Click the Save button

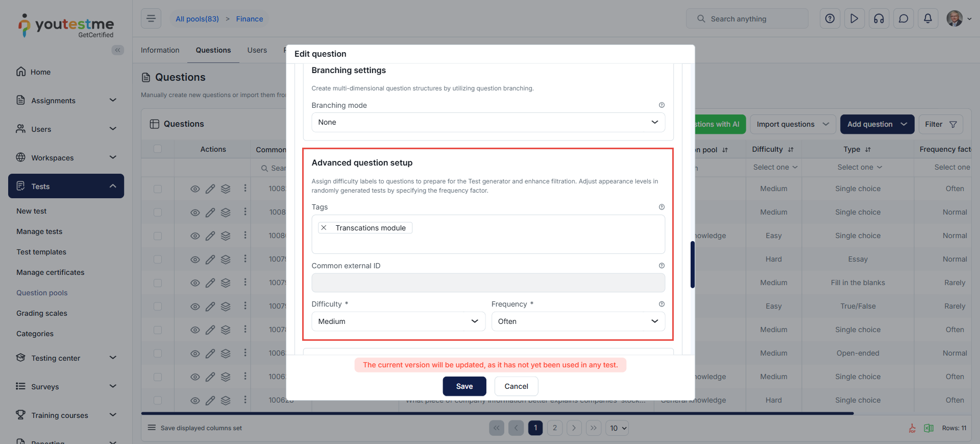pyautogui.click(x=464, y=386)
